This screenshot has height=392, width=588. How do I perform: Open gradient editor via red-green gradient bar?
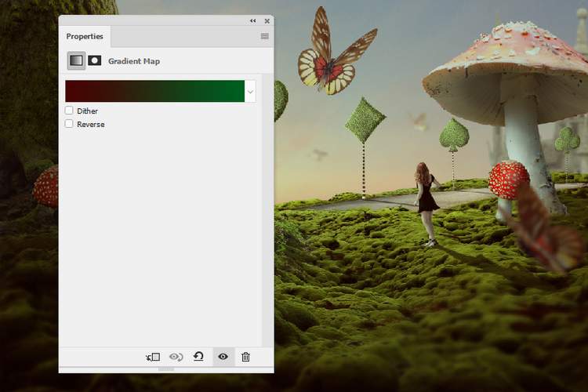point(154,91)
